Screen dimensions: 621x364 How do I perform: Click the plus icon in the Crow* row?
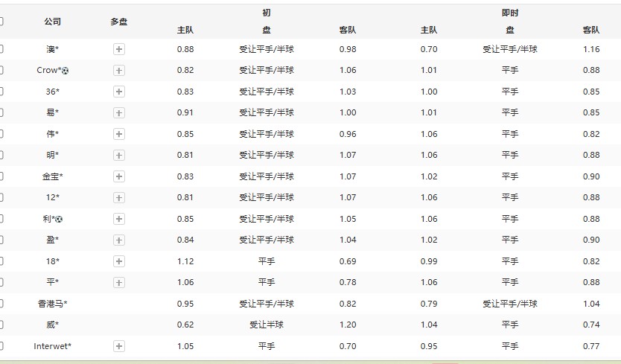click(x=119, y=71)
